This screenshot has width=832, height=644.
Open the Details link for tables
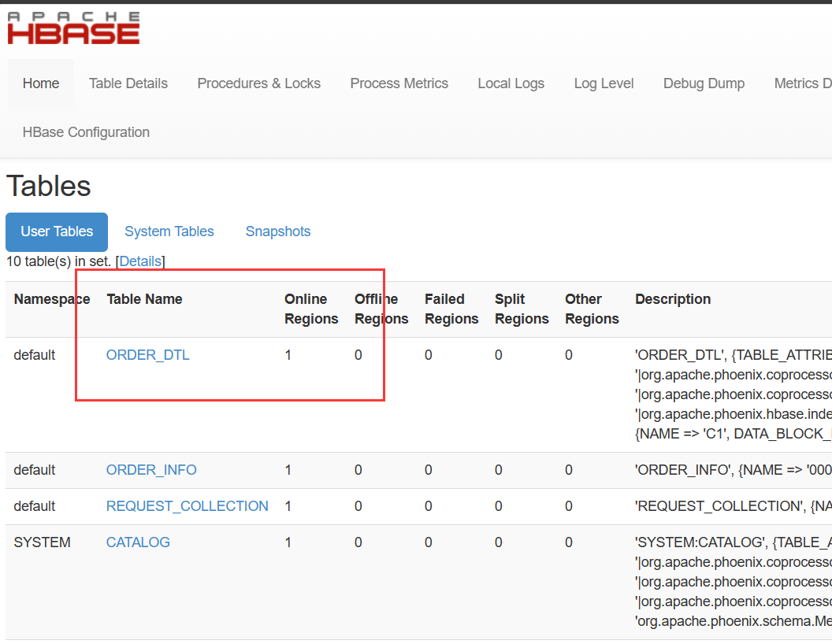[x=140, y=261]
